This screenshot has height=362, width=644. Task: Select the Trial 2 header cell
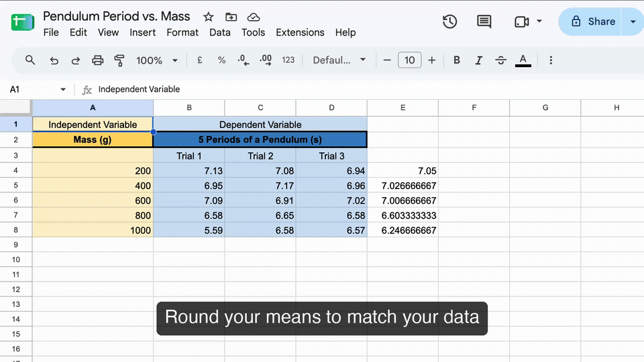click(x=260, y=156)
